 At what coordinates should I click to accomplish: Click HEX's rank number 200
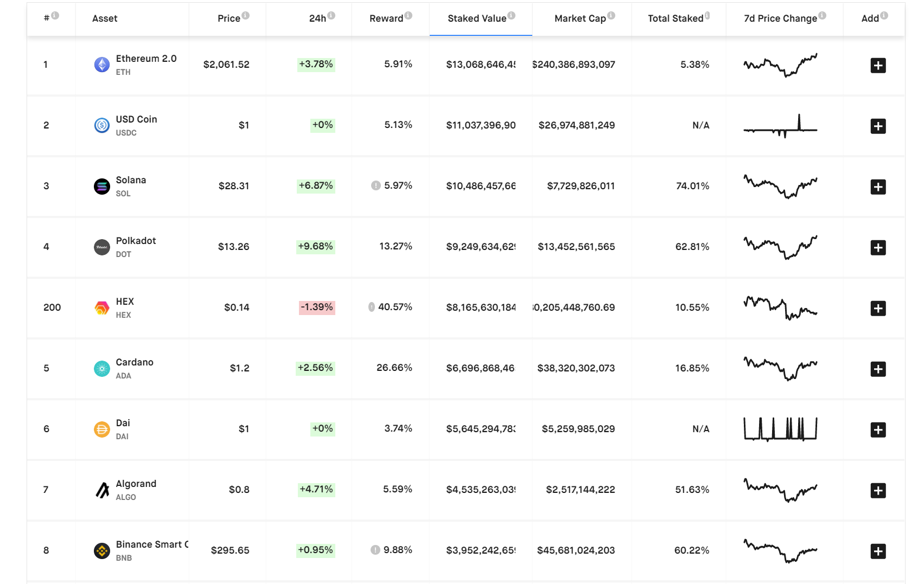pos(52,307)
